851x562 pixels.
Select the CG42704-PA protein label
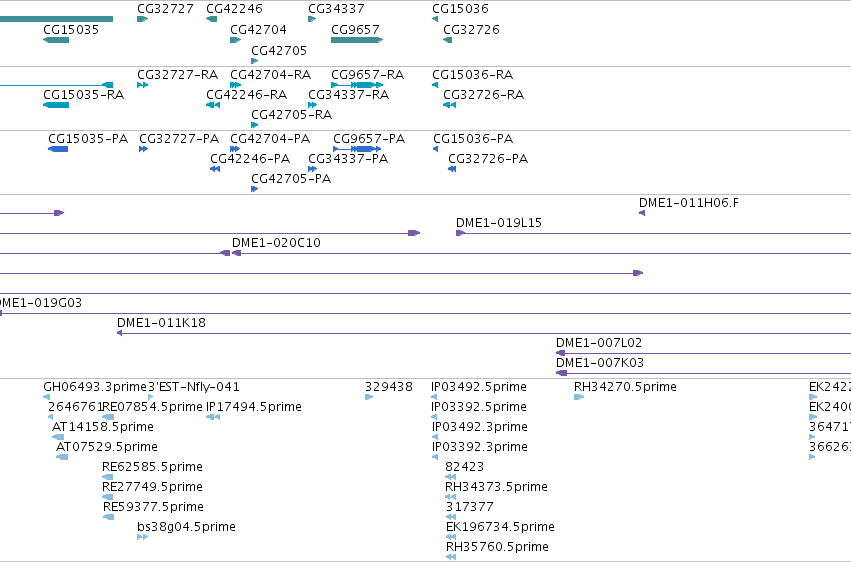click(x=270, y=139)
